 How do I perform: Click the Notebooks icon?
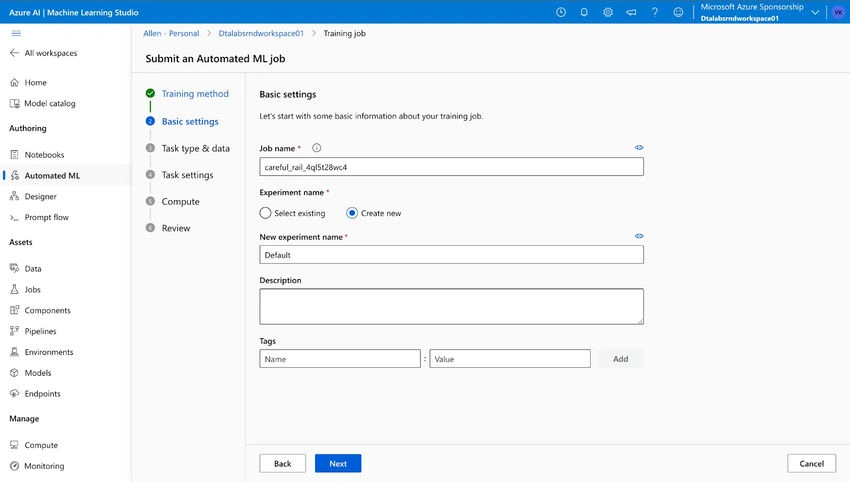[15, 155]
